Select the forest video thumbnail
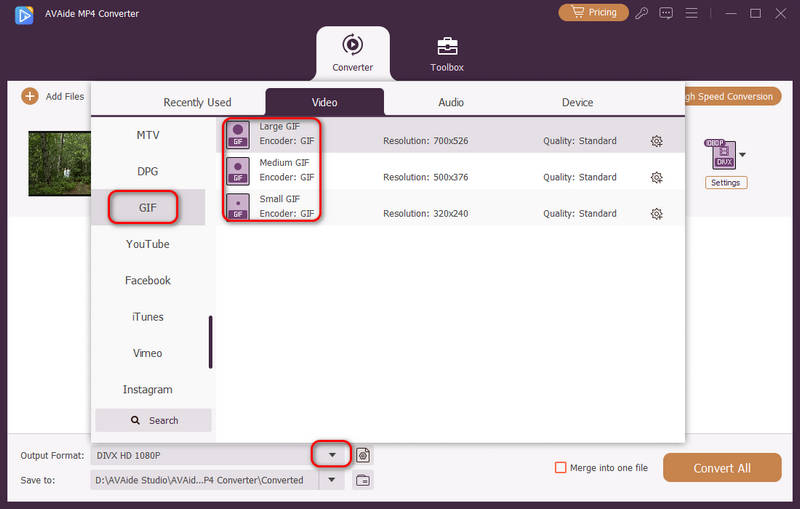 pos(60,164)
